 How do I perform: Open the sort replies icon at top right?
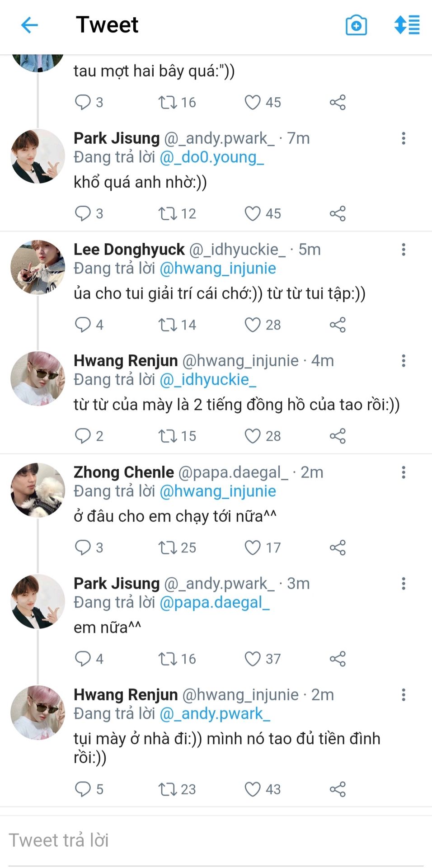click(x=407, y=25)
